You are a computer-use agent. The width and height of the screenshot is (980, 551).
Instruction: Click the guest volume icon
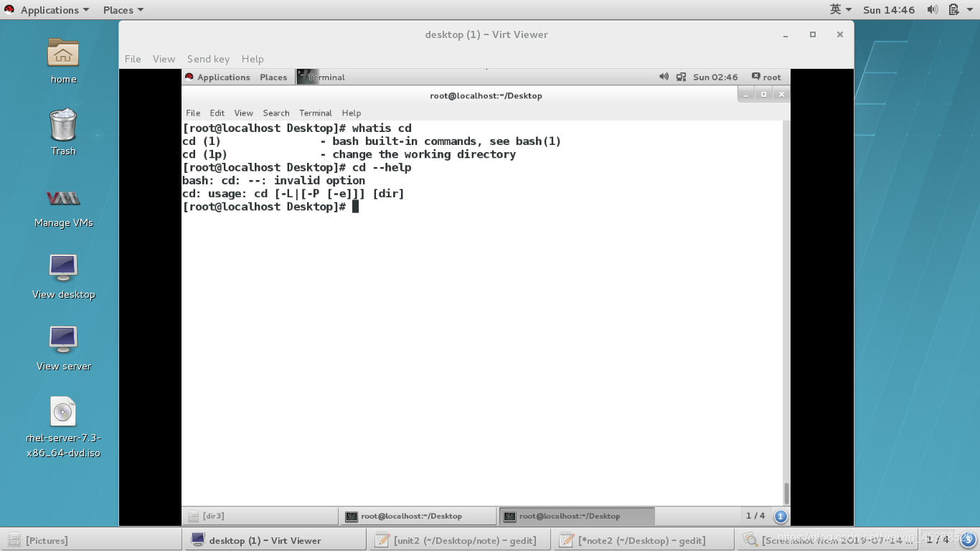click(x=664, y=77)
